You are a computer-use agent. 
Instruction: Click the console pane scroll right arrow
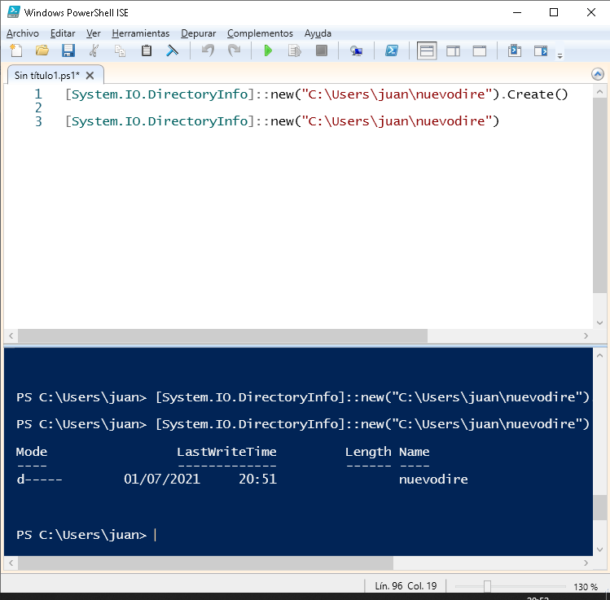tap(586, 563)
